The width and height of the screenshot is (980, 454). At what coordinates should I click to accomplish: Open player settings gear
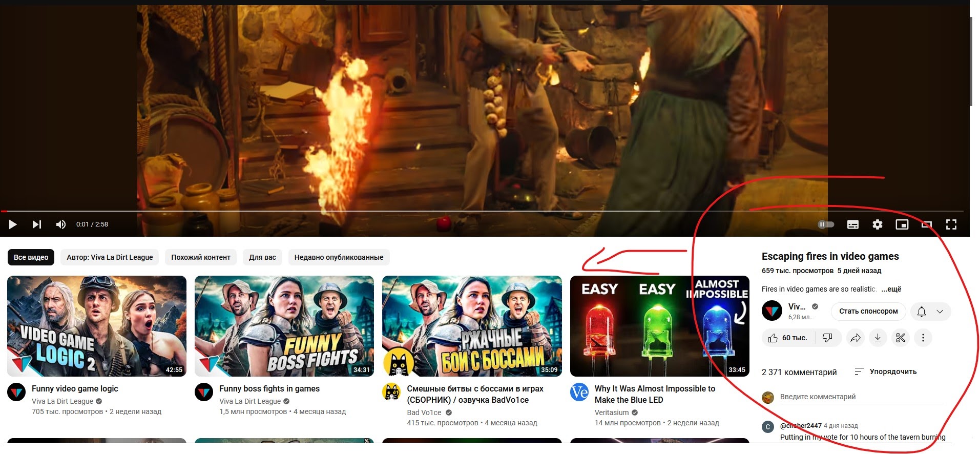[878, 224]
